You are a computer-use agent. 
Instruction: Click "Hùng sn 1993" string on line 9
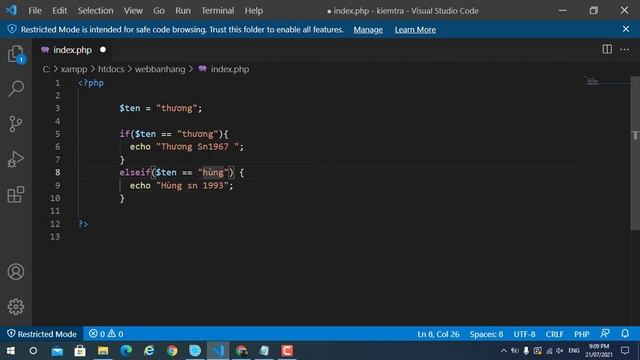point(192,186)
